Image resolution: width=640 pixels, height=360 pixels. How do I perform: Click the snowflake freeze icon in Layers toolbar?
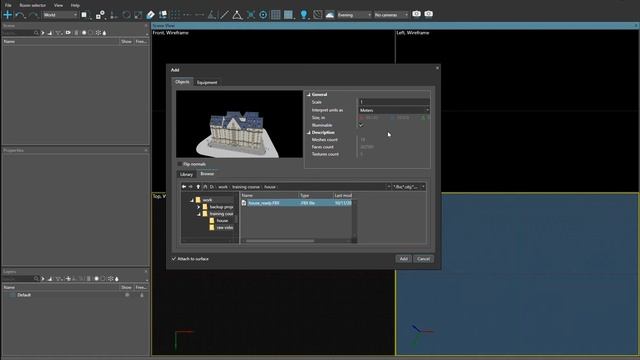[111, 279]
